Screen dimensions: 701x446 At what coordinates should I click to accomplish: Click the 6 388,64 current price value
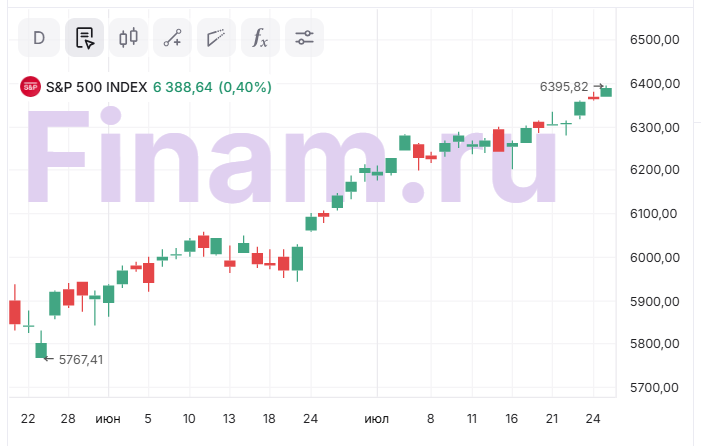pos(183,87)
